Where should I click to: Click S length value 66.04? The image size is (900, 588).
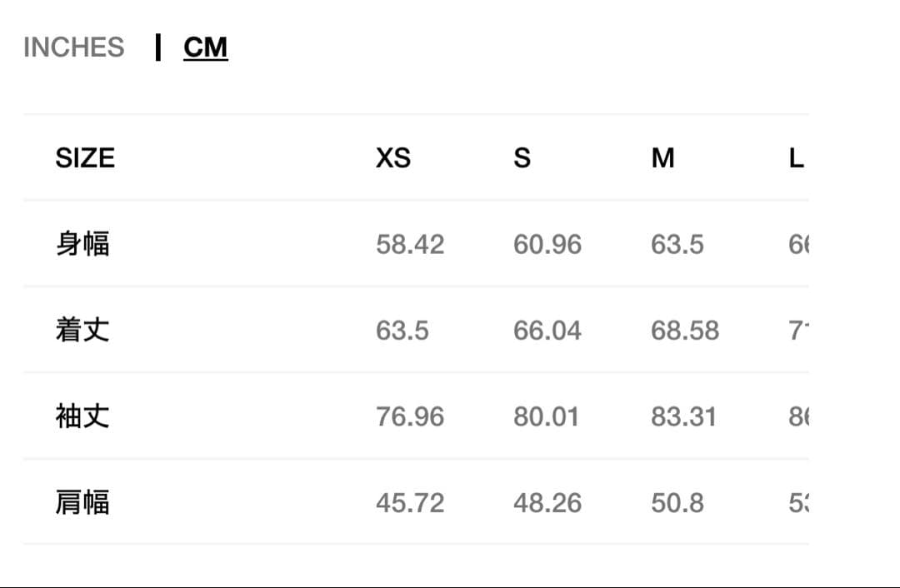[547, 331]
